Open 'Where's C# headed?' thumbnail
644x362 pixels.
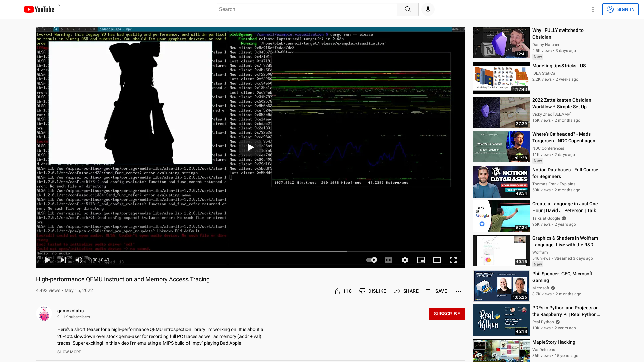501,146
